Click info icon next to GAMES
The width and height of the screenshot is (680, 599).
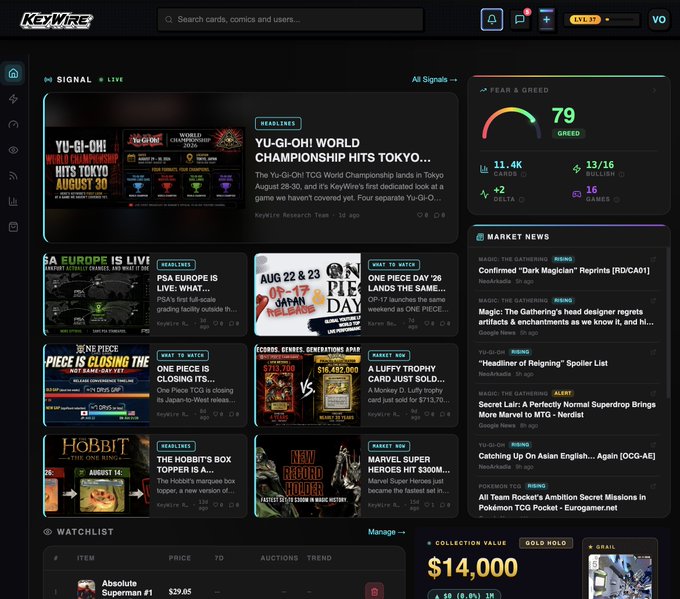point(617,200)
